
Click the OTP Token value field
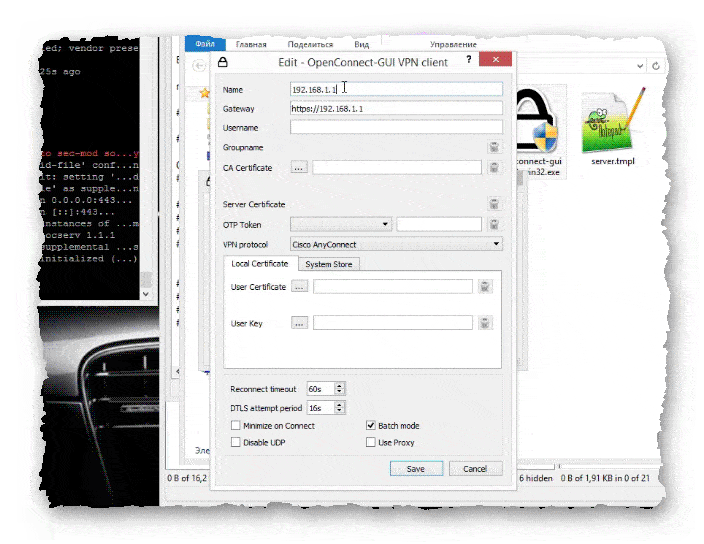coord(439,224)
